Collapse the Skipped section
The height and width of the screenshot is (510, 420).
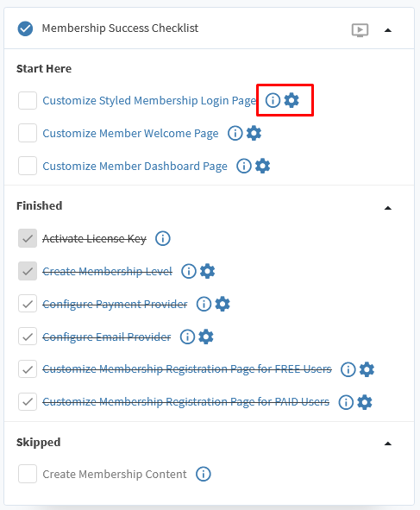(x=388, y=444)
